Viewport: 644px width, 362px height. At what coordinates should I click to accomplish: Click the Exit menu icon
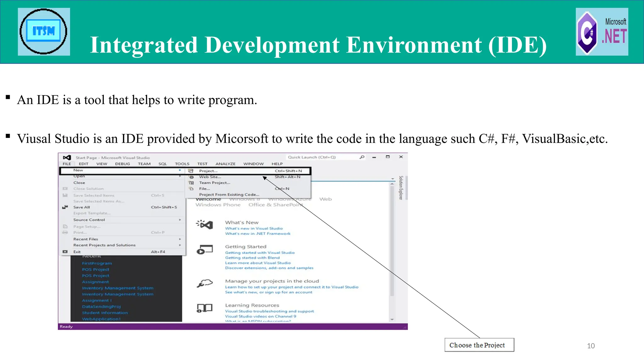65,252
